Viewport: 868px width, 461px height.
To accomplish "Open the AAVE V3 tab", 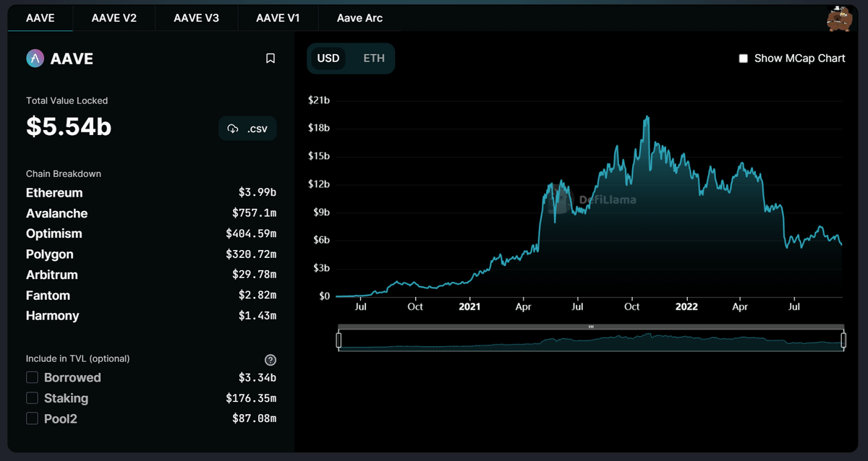I will [x=196, y=18].
